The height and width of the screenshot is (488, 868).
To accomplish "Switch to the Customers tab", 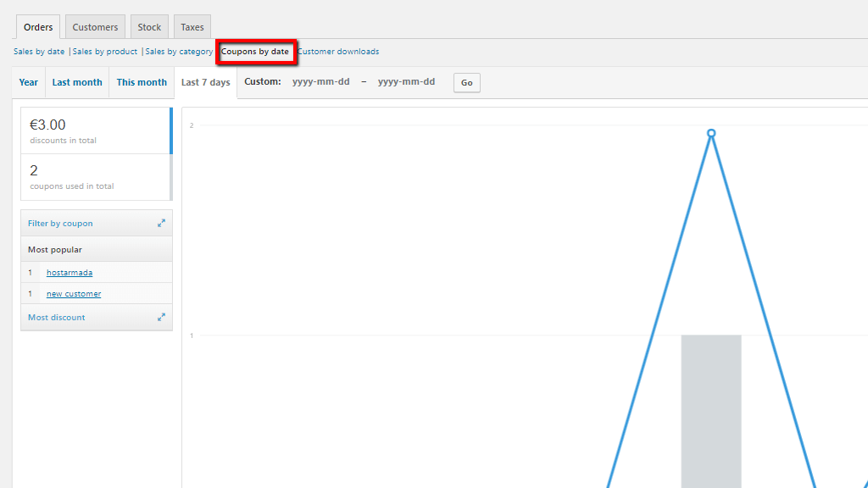I will pos(95,27).
